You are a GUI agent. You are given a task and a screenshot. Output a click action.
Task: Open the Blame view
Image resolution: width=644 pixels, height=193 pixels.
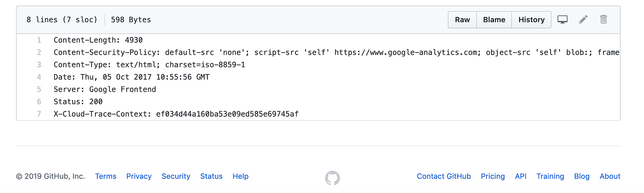pyautogui.click(x=494, y=20)
